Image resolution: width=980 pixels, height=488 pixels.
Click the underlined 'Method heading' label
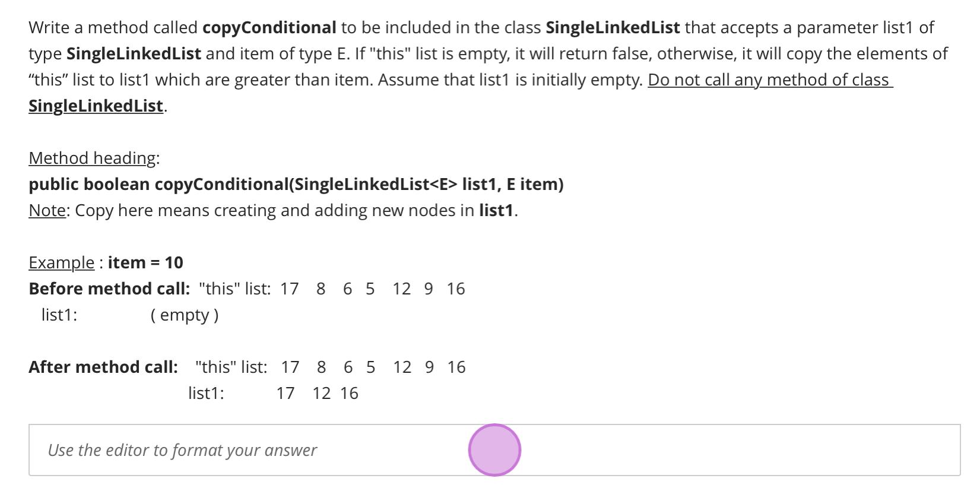(x=92, y=158)
